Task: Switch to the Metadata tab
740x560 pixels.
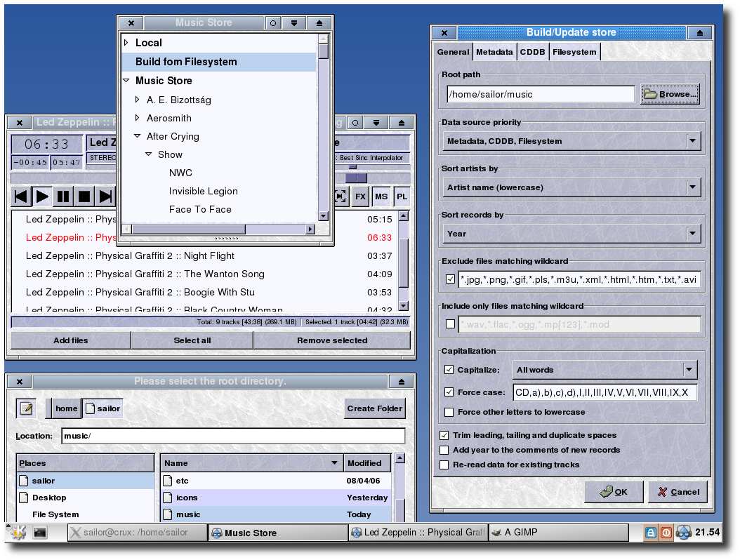Action: coord(494,52)
